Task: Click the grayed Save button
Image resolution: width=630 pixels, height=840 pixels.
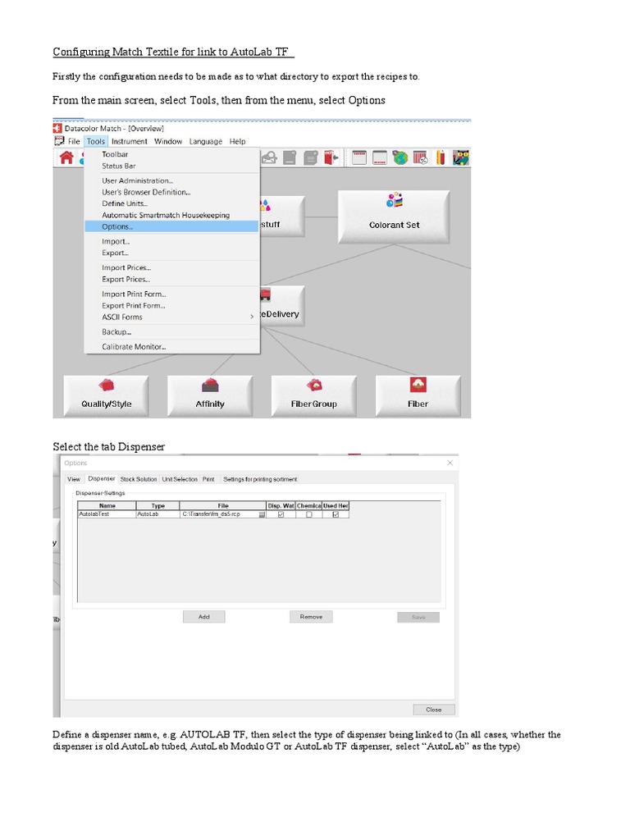Action: pyautogui.click(x=418, y=618)
